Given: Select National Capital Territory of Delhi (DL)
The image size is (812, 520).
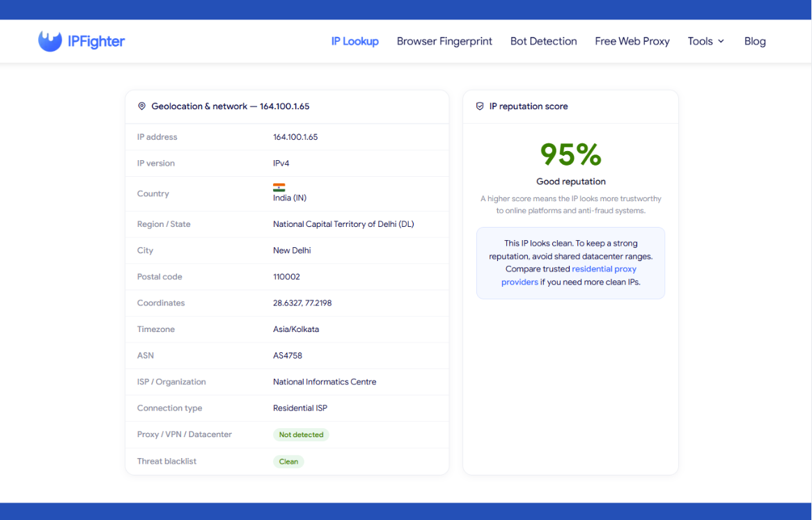Looking at the screenshot, I should coord(343,224).
